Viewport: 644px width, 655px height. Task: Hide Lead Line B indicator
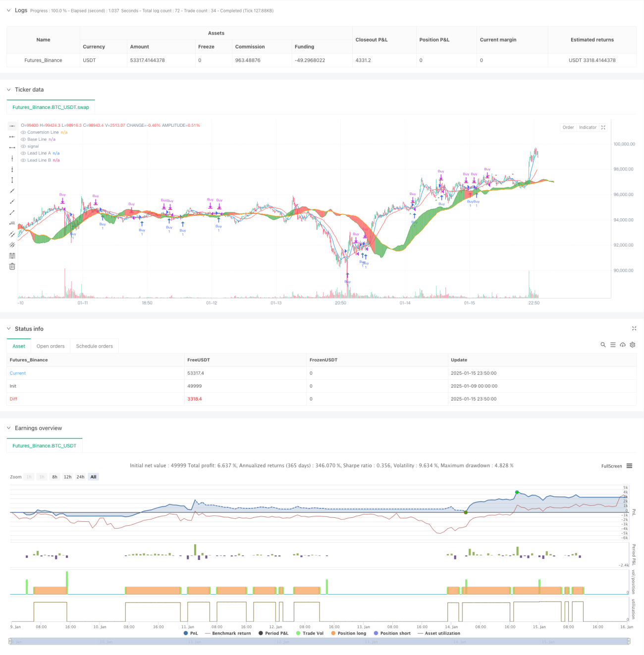click(x=23, y=160)
